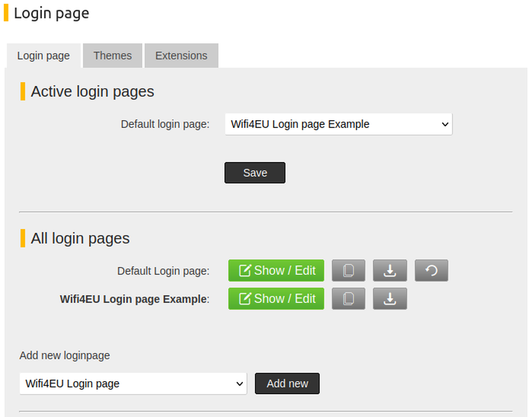Add new login page from template

point(287,383)
